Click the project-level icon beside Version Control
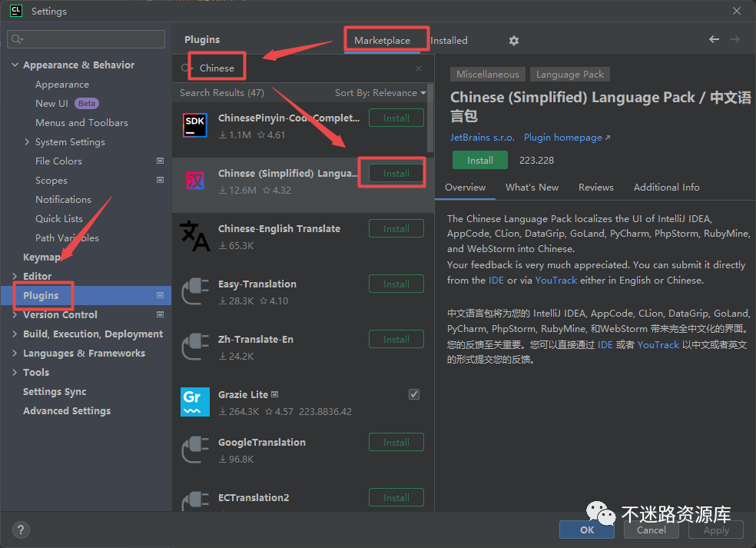Viewport: 756px width, 548px height. [x=160, y=314]
